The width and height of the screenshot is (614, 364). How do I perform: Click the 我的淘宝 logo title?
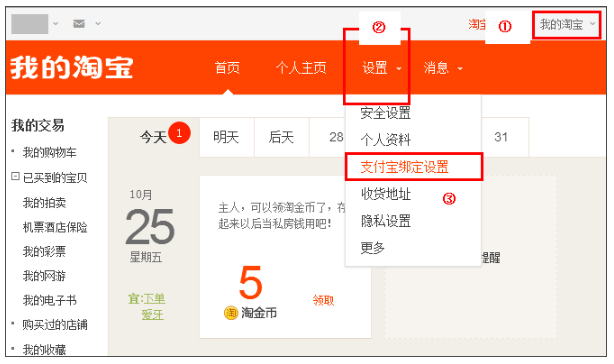tap(72, 67)
